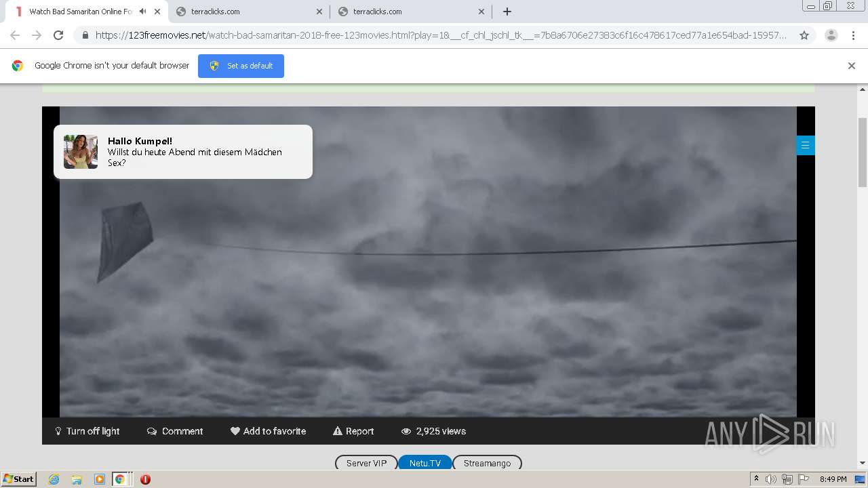This screenshot has width=868, height=488.
Task: Play the video in the player area
Action: 428,262
